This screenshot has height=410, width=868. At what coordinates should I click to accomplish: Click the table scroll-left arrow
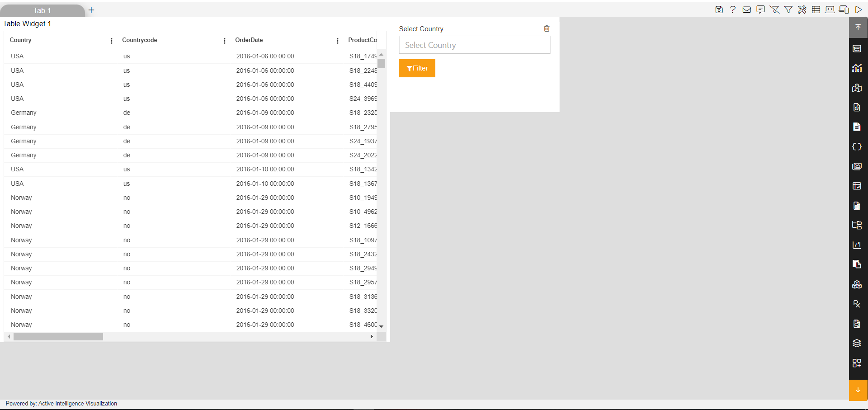coord(9,336)
